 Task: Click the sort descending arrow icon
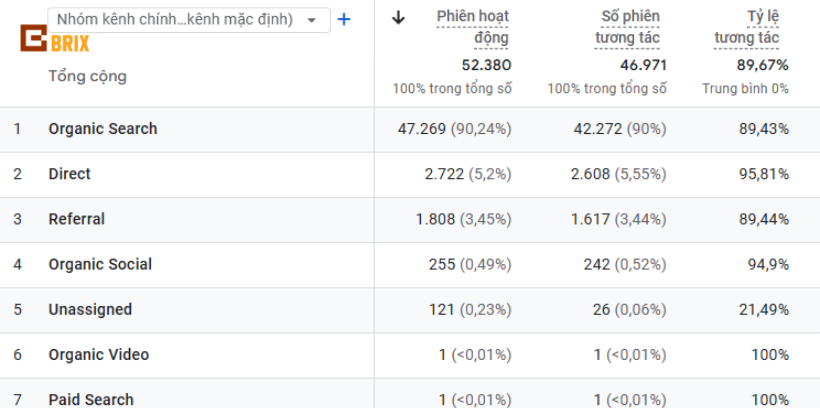(398, 17)
